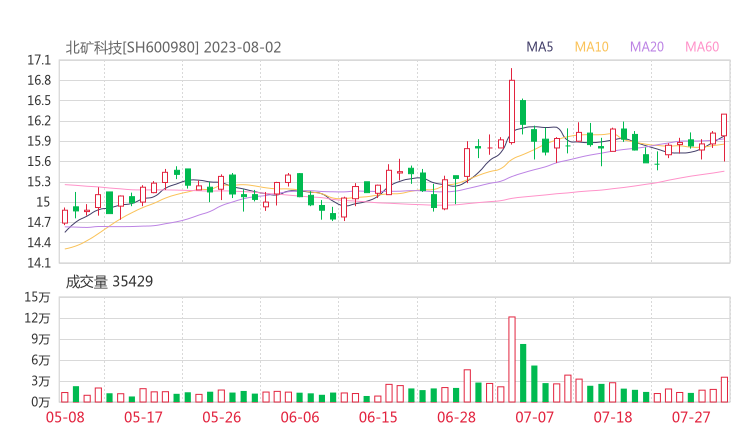
Task: Click the 16.2 price axis label
Action: (x=39, y=121)
